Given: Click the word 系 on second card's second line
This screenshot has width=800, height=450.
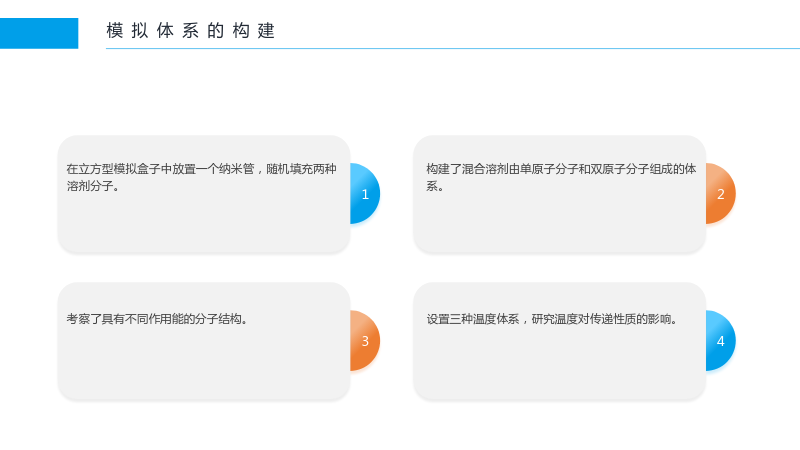Looking at the screenshot, I should click(x=432, y=186).
